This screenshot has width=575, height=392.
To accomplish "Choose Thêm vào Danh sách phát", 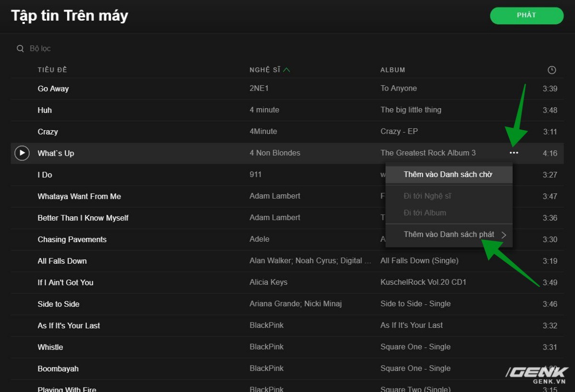I will 449,235.
